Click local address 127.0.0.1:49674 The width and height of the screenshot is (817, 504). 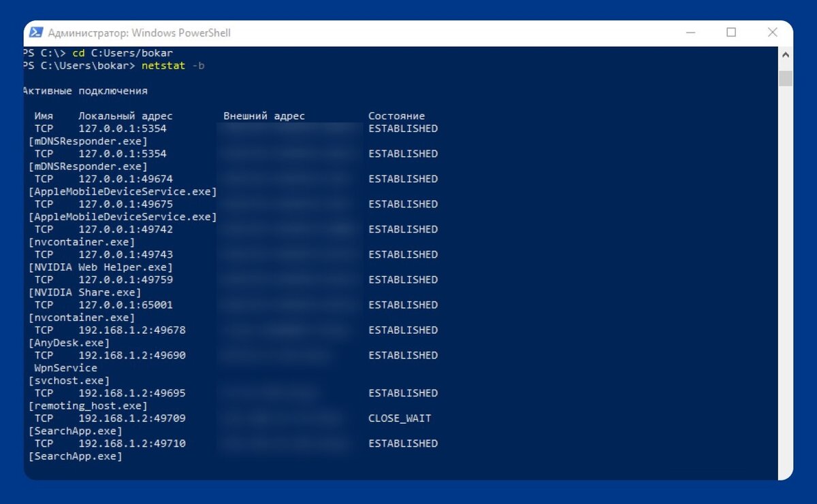pyautogui.click(x=125, y=179)
